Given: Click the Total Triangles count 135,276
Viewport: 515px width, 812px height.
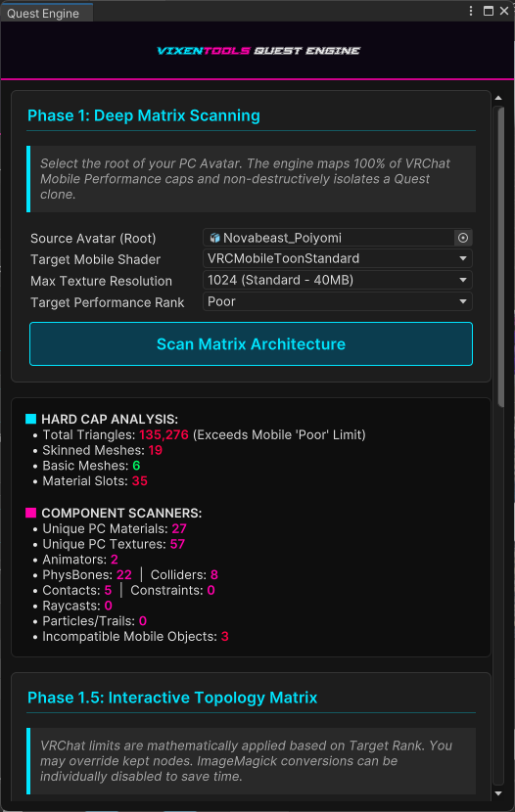Looking at the screenshot, I should click(164, 434).
